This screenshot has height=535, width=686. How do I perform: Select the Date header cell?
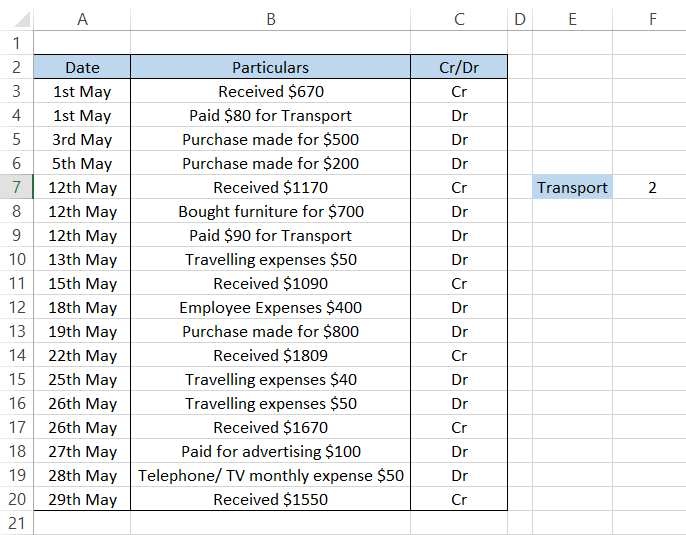(x=82, y=67)
